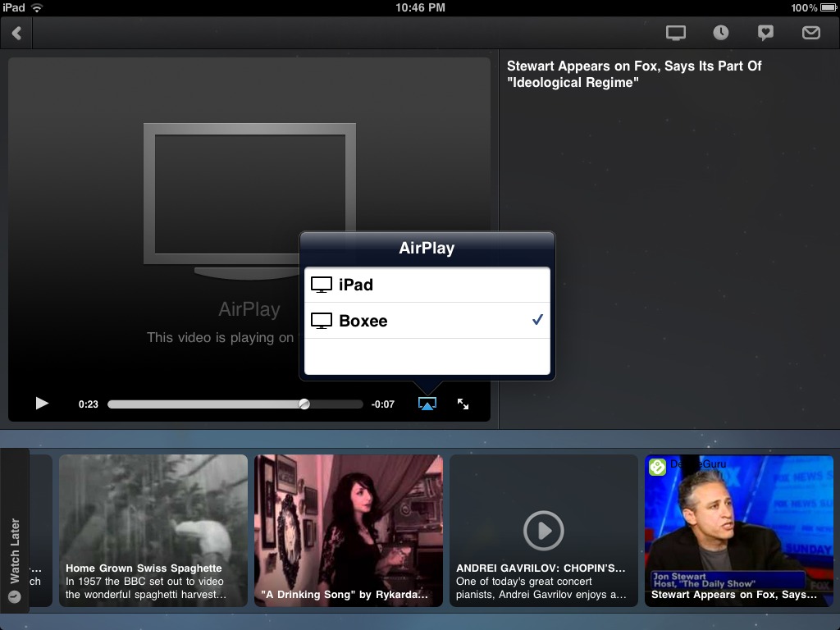Tap the Wi-Fi status icon
840x630 pixels.
click(36, 7)
